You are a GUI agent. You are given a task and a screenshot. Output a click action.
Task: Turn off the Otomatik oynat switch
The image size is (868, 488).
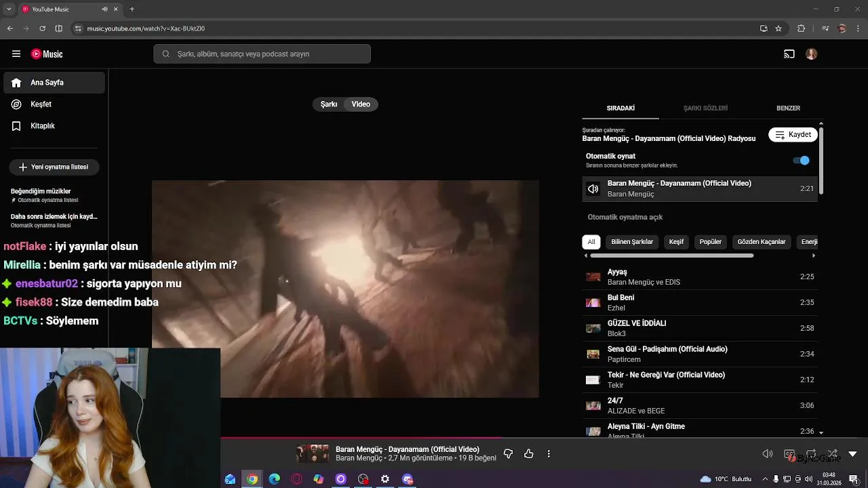click(801, 161)
